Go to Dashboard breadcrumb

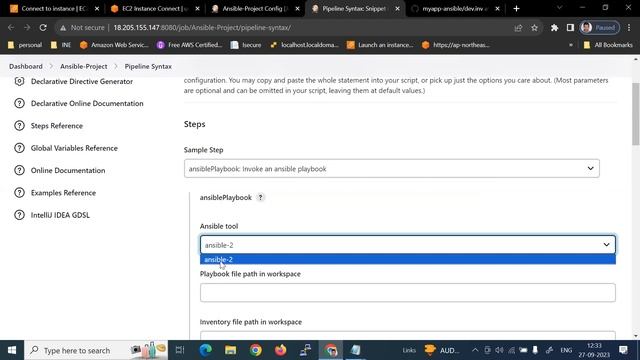tap(26, 66)
